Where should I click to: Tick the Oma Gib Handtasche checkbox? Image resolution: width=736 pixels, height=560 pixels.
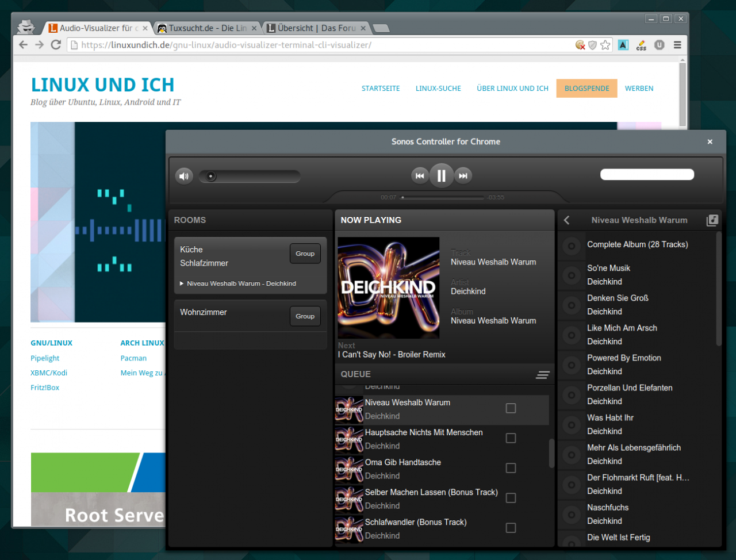511,468
